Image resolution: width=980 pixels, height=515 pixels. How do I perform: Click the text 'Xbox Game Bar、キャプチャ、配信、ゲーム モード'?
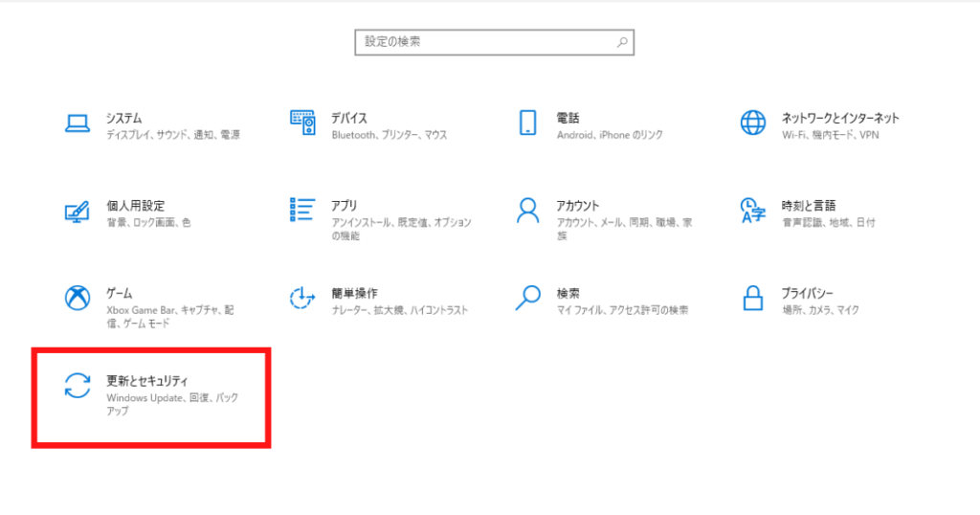pos(170,316)
